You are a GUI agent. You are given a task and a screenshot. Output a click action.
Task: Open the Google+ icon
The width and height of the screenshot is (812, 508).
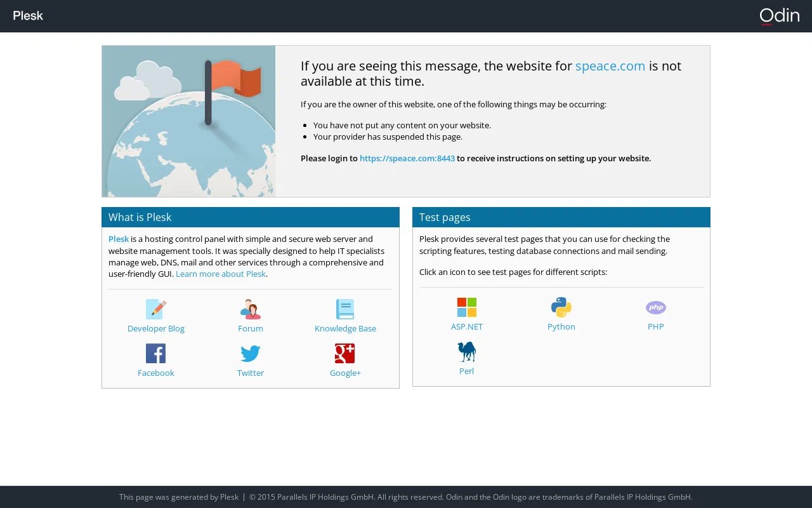pos(345,354)
